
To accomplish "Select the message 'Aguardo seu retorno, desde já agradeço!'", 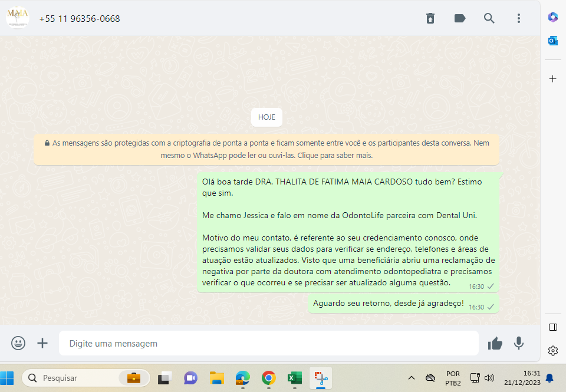I will 403,304.
